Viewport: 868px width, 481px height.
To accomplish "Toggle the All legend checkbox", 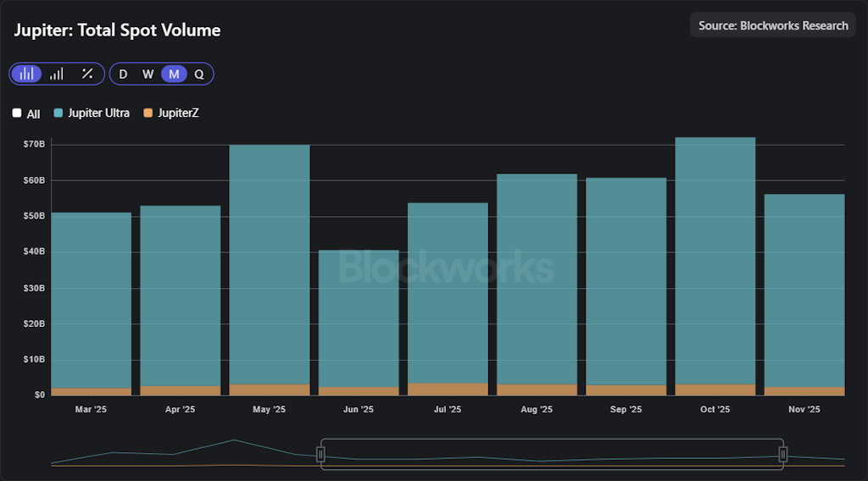I will pyautogui.click(x=17, y=113).
